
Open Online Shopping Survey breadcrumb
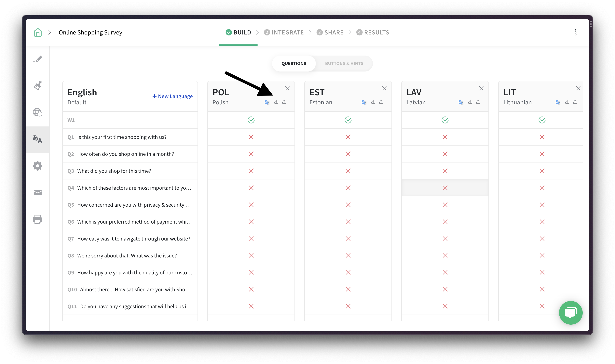click(x=90, y=32)
